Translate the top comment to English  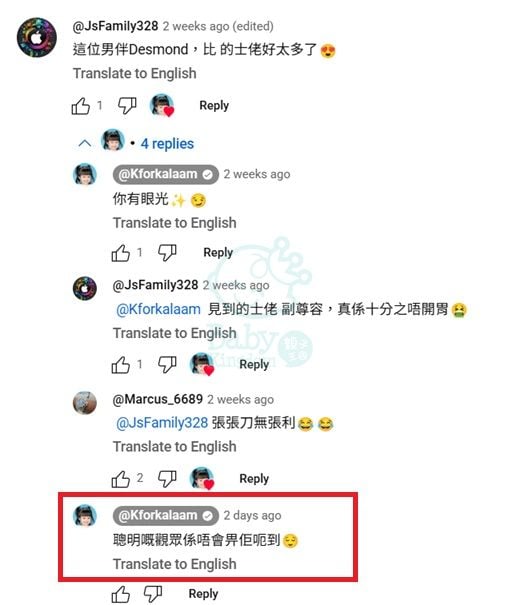135,73
